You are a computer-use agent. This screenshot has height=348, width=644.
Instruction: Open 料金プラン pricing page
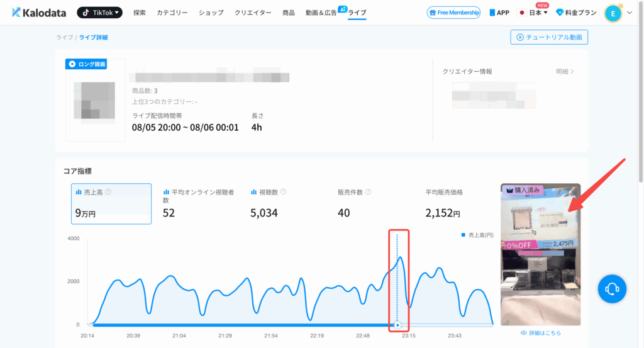(x=576, y=13)
